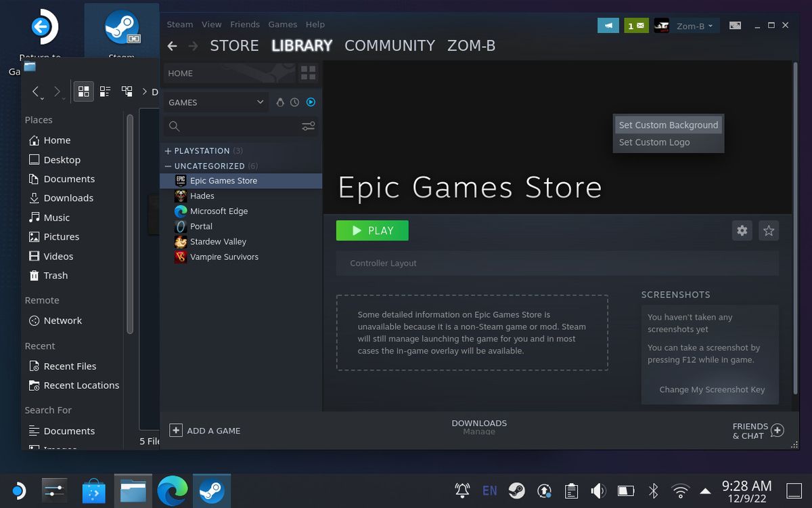Collapse the UNCATEGORIZED category
Image resolution: width=812 pixels, height=508 pixels.
point(167,166)
